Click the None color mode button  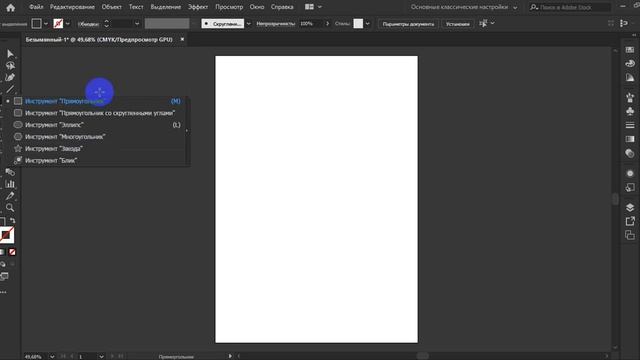click(x=12, y=252)
